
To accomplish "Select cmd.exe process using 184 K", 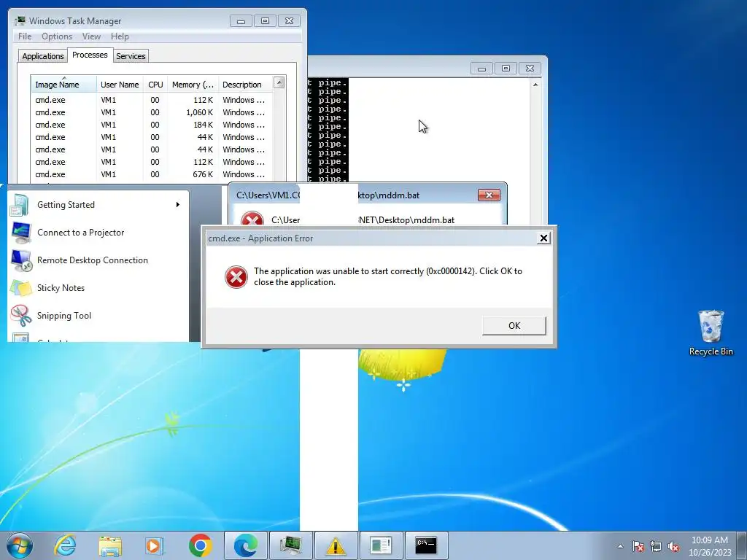I will [152, 125].
